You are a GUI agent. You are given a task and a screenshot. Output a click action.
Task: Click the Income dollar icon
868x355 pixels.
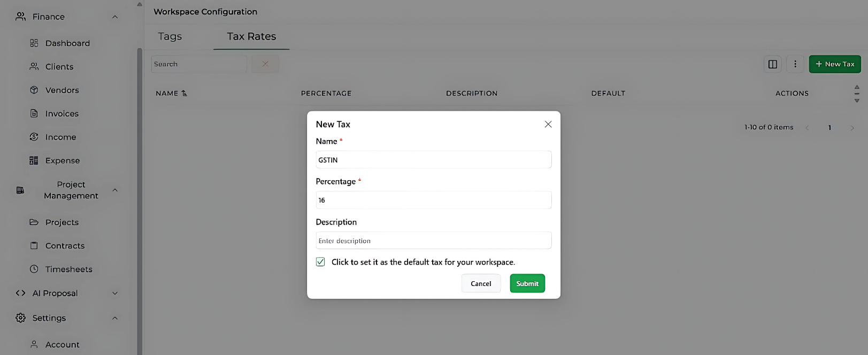coord(34,137)
